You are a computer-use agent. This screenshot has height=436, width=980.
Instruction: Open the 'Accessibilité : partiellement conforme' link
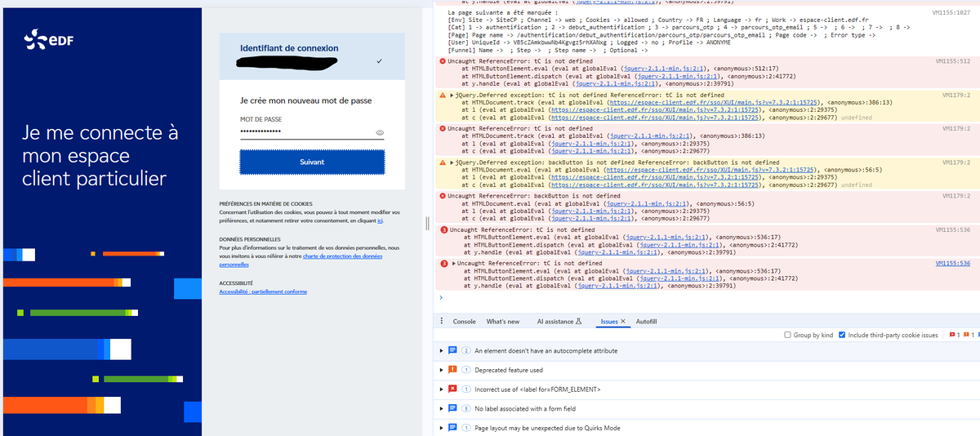[x=263, y=291]
